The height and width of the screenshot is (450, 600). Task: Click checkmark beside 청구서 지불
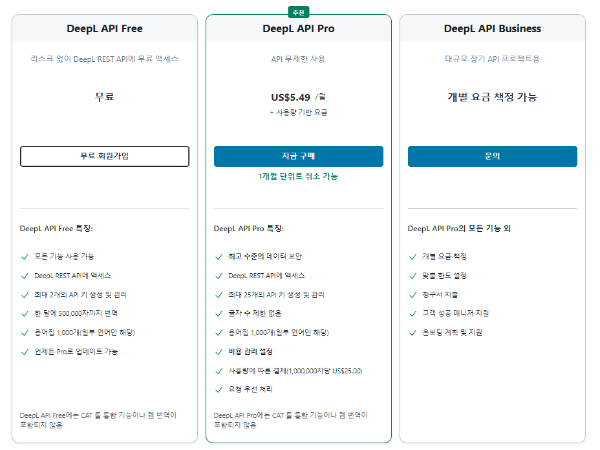413,295
